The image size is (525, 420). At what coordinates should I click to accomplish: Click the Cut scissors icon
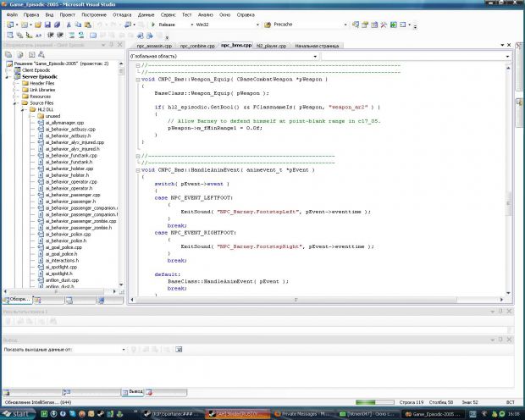(69, 25)
